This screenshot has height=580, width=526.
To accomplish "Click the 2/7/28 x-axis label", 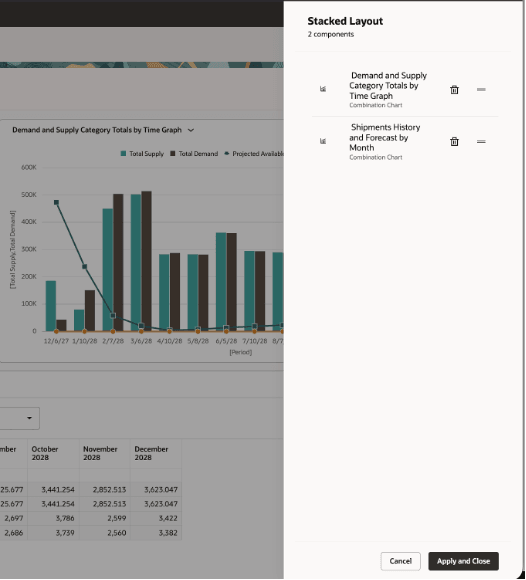I will [113, 341].
